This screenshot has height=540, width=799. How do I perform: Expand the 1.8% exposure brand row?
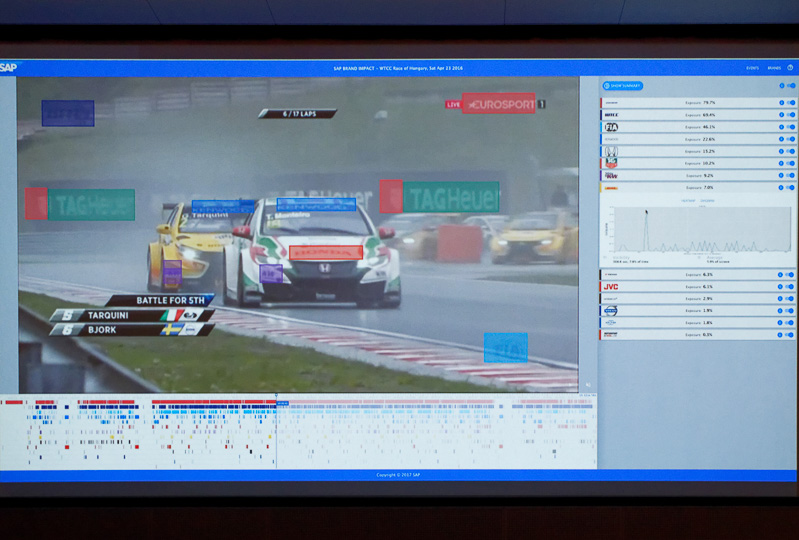698,322
